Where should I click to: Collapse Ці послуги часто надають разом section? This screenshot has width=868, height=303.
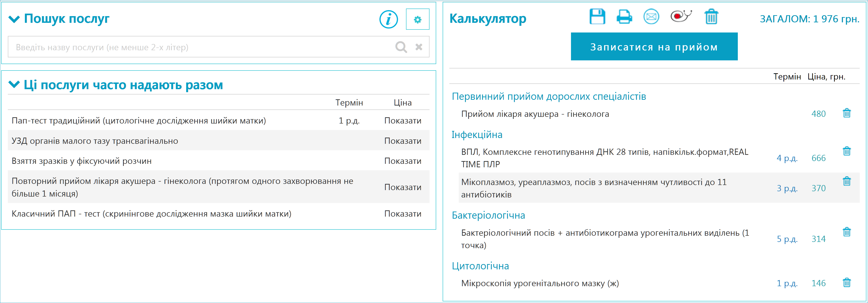(14, 84)
